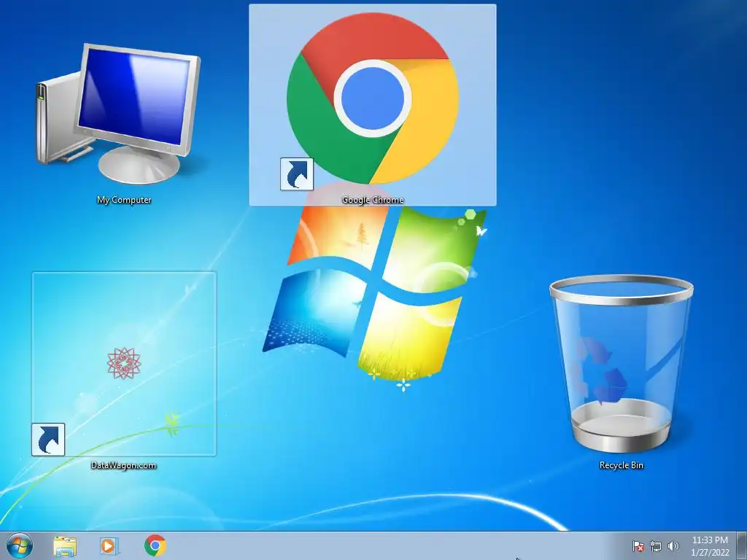The width and height of the screenshot is (747, 560).
Task: Click the "DataWagon.com" label text
Action: click(123, 465)
